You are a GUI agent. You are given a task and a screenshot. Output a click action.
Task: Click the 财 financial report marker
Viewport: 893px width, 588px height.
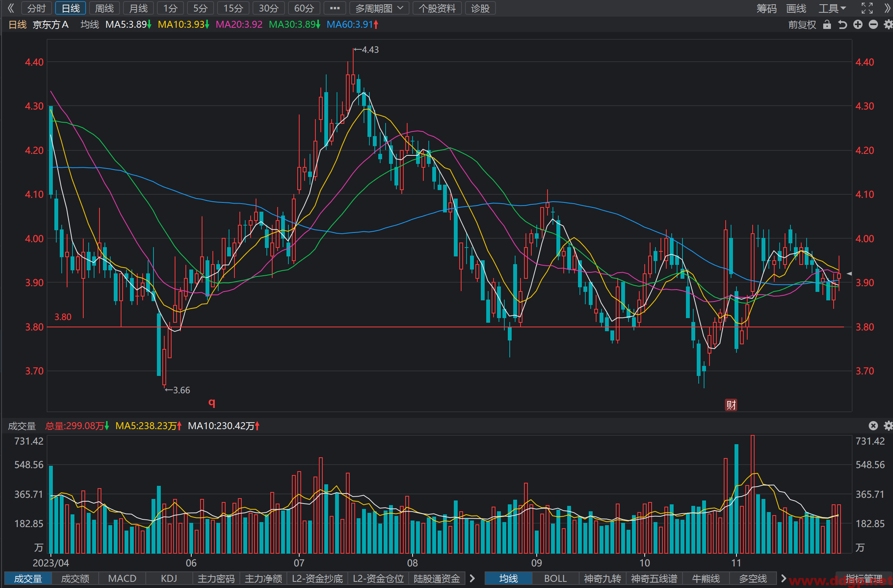pyautogui.click(x=731, y=405)
